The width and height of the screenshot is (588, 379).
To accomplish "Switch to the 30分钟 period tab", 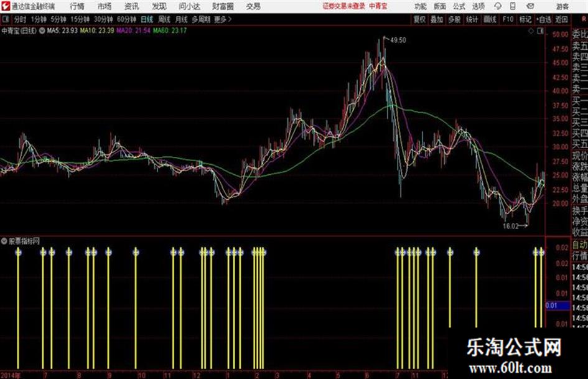I will pyautogui.click(x=103, y=19).
